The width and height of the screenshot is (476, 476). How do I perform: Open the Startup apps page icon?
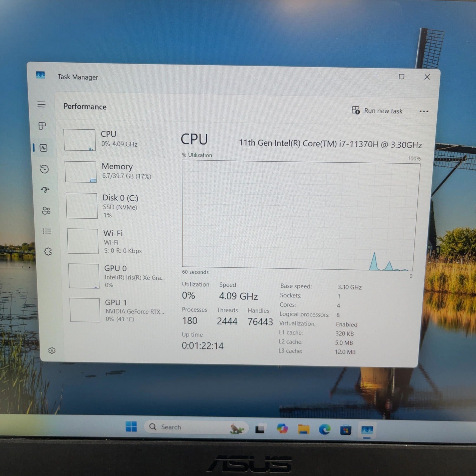pyautogui.click(x=45, y=190)
